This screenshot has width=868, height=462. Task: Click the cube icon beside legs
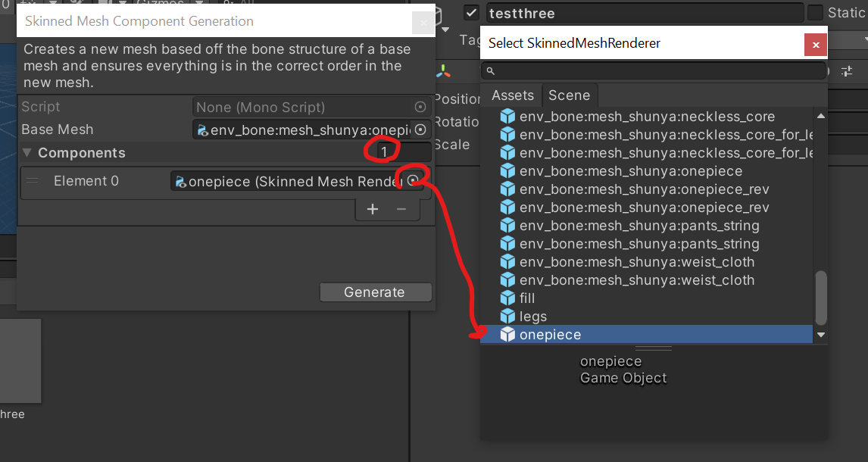(507, 317)
